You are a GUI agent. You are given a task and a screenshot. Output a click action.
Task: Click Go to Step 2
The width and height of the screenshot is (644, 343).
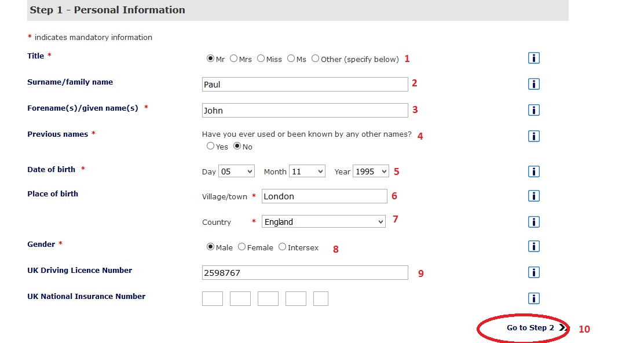[x=531, y=328]
